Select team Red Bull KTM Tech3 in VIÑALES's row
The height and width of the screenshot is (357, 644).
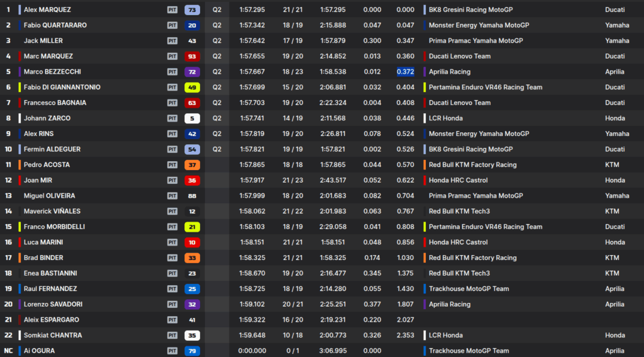(459, 212)
